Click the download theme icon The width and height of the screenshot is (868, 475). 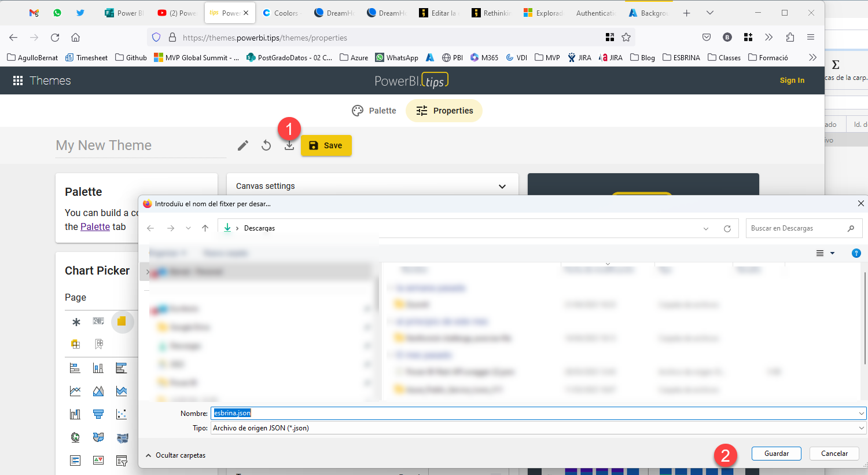(x=289, y=145)
